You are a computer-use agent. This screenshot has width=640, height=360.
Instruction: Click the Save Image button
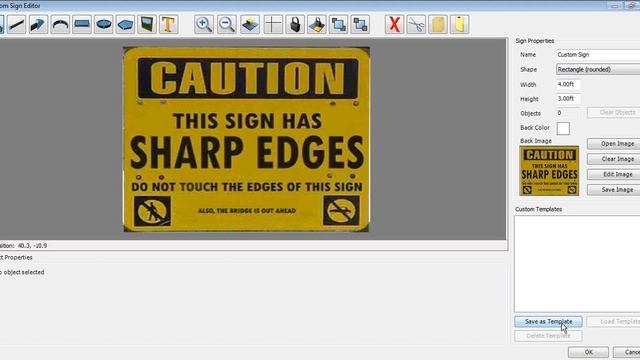(x=613, y=190)
